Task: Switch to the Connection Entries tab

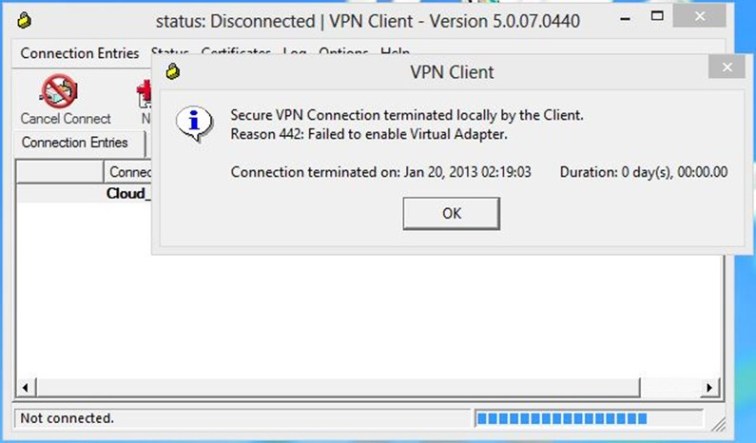Action: [75, 143]
